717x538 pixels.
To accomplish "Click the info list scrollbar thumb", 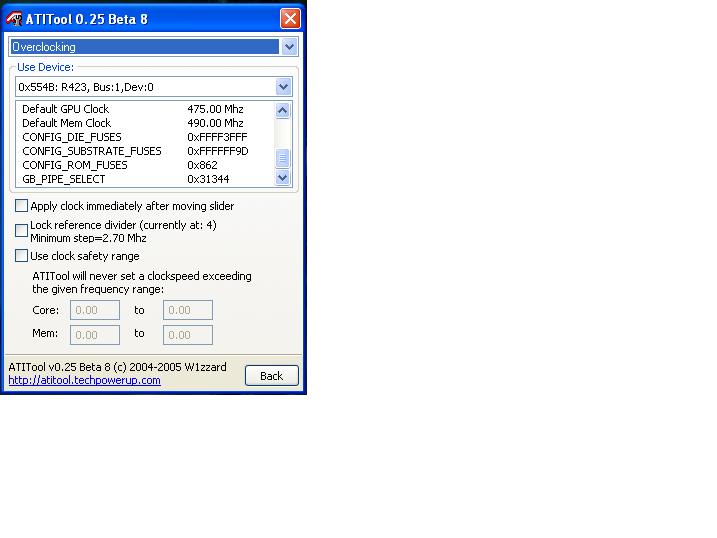I will (x=283, y=158).
